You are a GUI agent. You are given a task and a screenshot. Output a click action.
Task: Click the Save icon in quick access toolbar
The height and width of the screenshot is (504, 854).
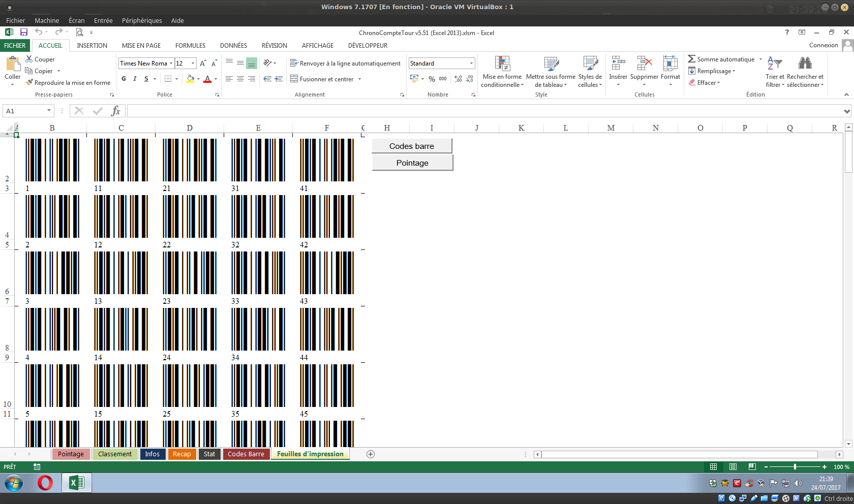pyautogui.click(x=23, y=32)
